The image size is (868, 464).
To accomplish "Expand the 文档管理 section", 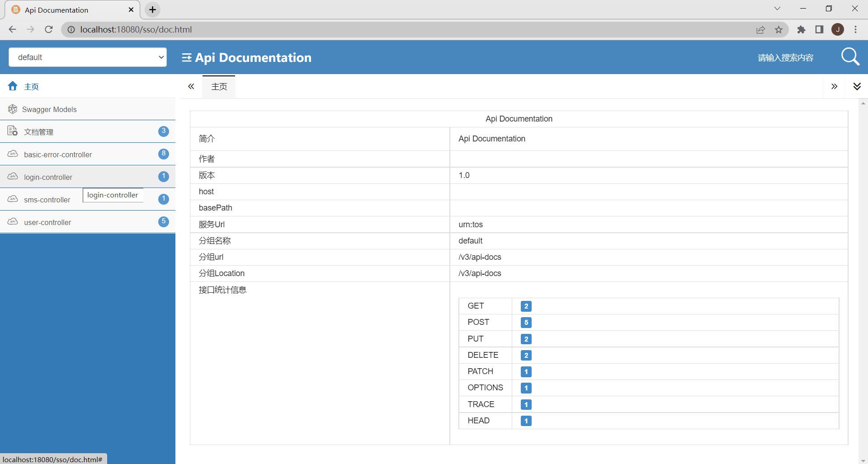I will [x=88, y=131].
